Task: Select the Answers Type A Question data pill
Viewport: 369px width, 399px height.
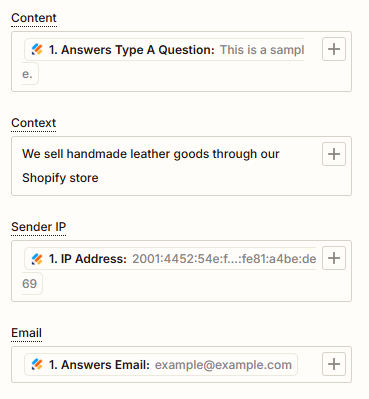Action: point(164,50)
